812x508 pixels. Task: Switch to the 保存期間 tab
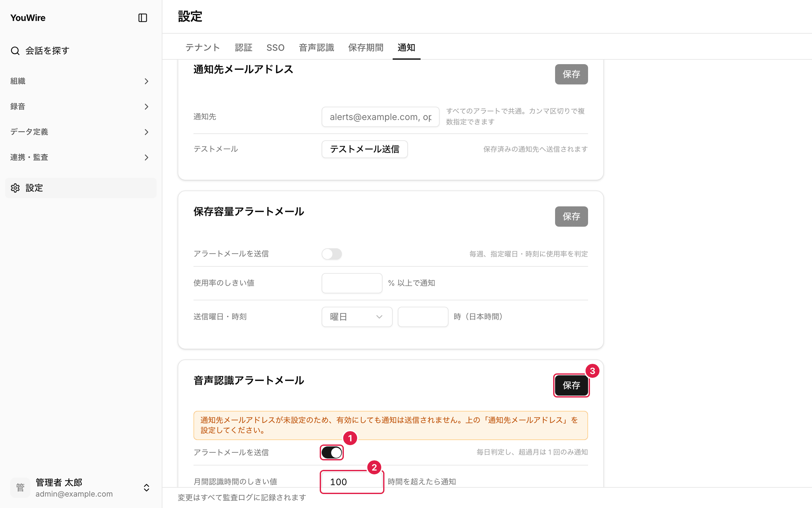[x=366, y=47]
